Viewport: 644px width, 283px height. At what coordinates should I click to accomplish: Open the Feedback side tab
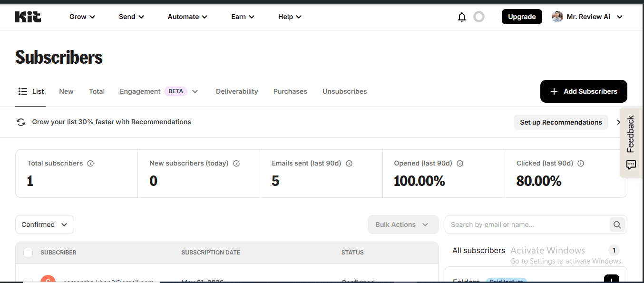pos(631,142)
